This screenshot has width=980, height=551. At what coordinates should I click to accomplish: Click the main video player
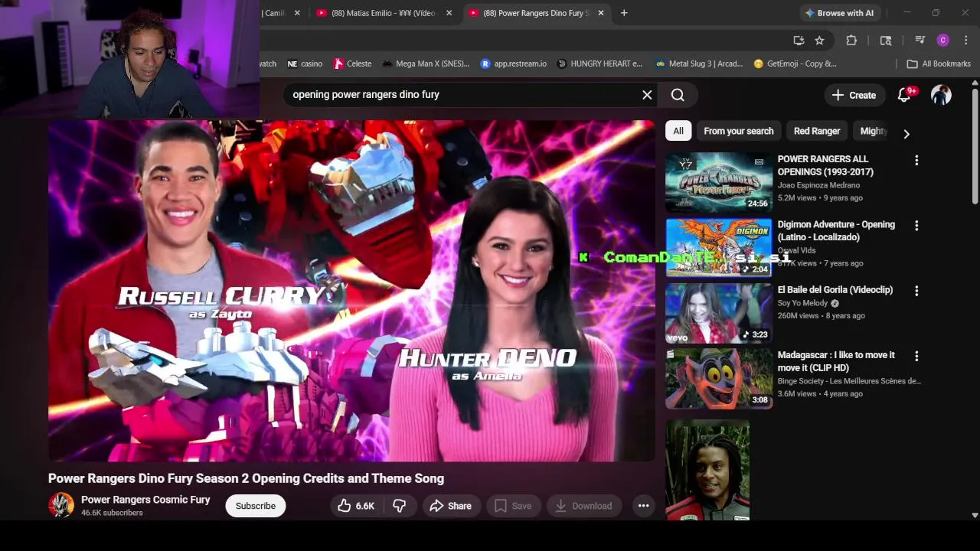[351, 291]
